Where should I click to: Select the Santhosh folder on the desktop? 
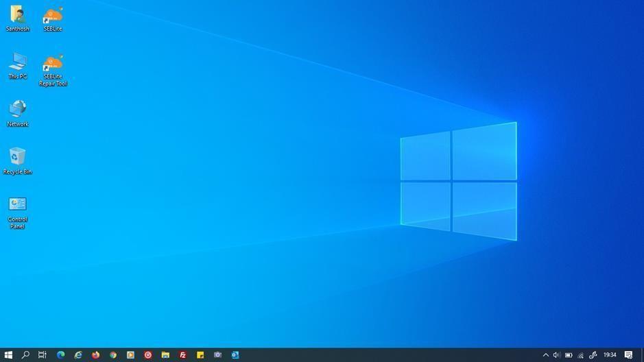pyautogui.click(x=17, y=19)
